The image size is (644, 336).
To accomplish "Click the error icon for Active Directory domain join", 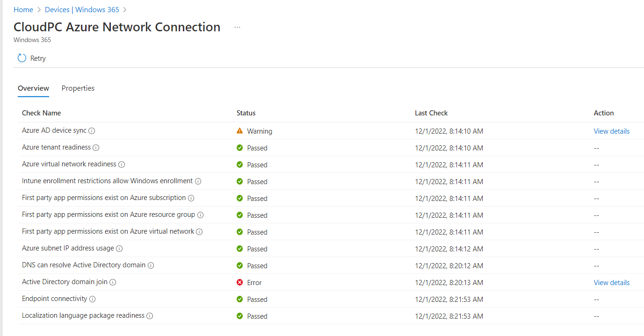I will pos(239,282).
